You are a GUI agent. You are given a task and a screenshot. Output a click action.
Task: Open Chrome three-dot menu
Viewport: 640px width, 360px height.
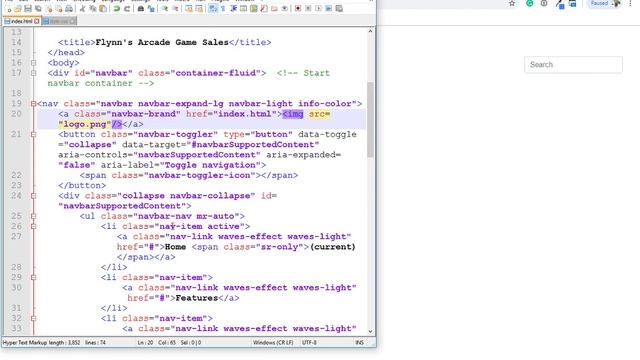click(x=631, y=3)
